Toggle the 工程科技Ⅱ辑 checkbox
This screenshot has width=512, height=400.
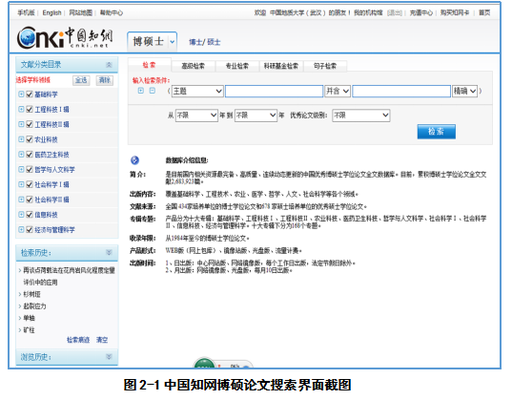29,124
